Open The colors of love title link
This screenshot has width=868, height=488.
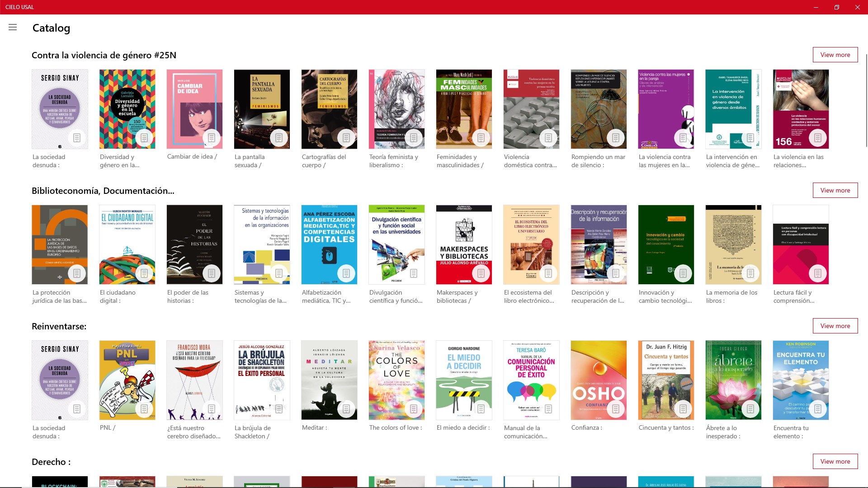click(396, 427)
